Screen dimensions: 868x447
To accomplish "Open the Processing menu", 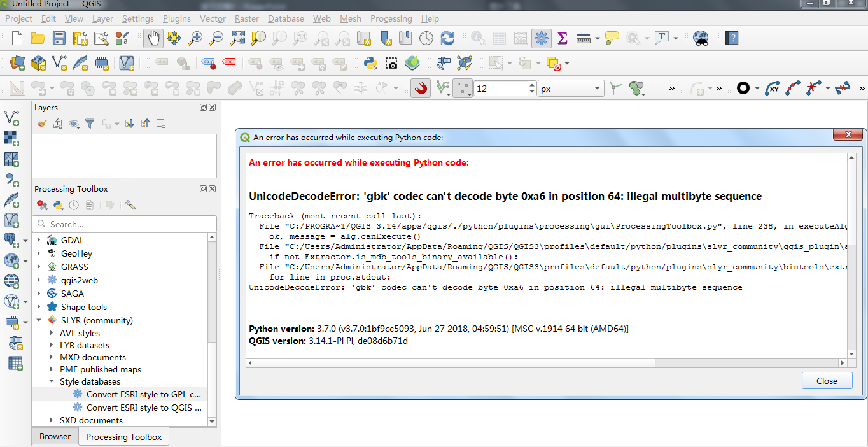I will (391, 18).
